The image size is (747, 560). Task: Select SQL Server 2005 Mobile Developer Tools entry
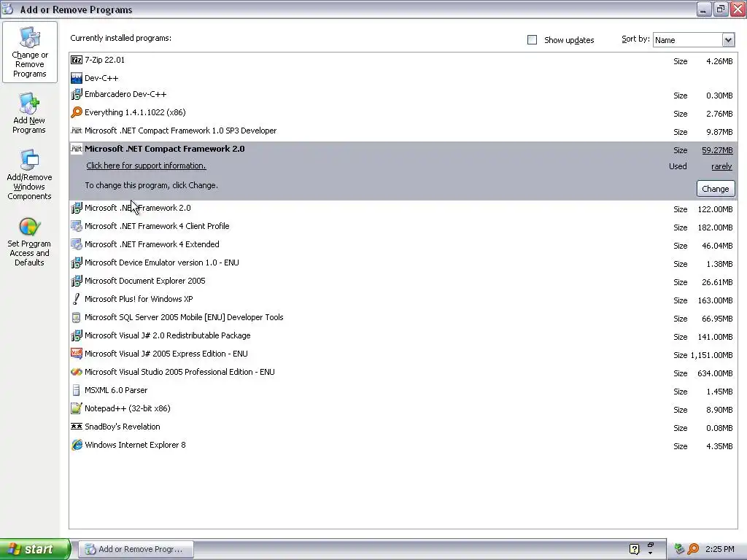click(184, 318)
